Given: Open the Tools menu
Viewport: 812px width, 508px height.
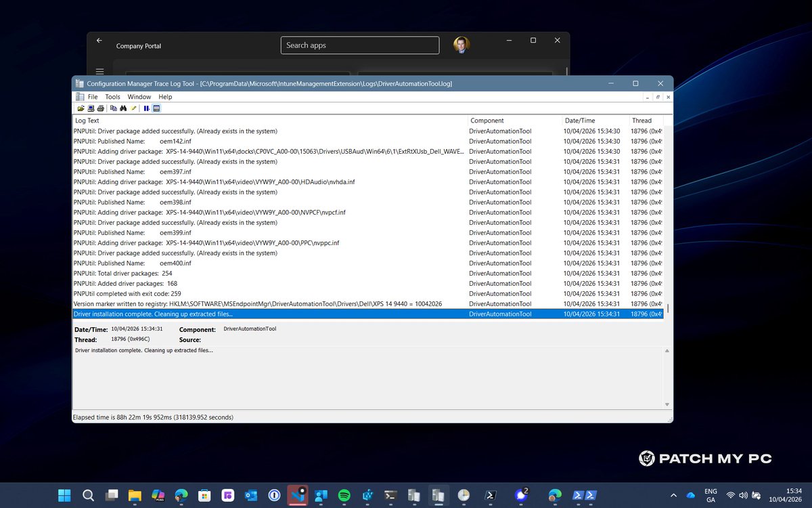Looking at the screenshot, I should (112, 96).
